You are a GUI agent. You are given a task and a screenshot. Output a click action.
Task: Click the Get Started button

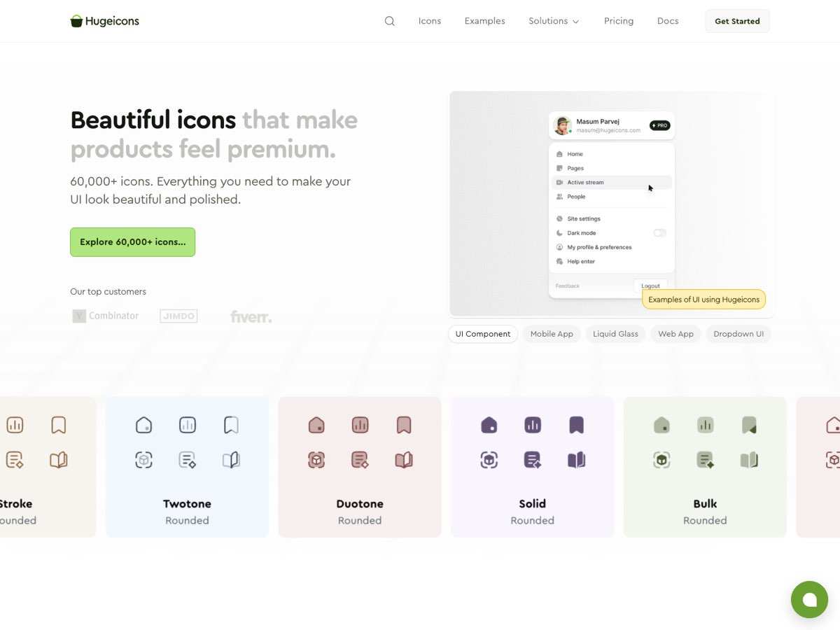[x=737, y=21]
